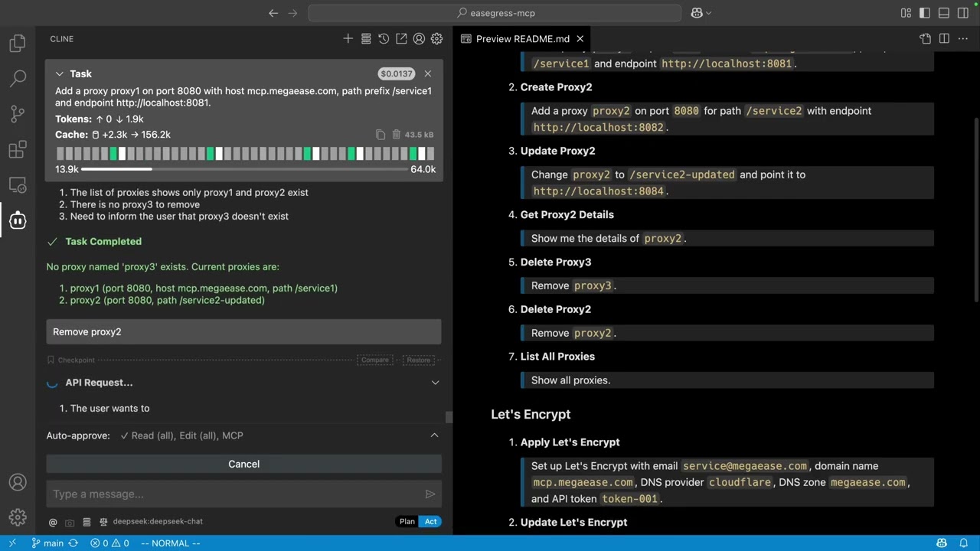980x551 pixels.
Task: Open Remote Explorer view in activity bar
Action: [18, 185]
